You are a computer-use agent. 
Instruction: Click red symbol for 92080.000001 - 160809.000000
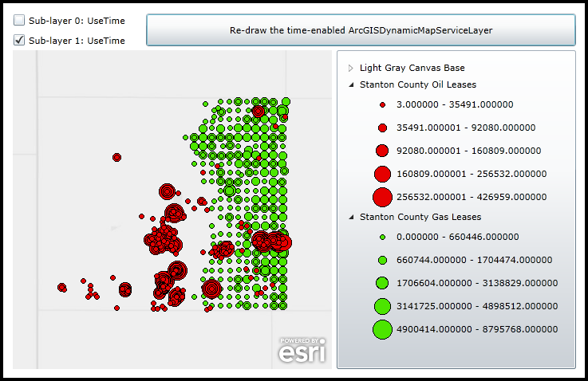point(382,151)
